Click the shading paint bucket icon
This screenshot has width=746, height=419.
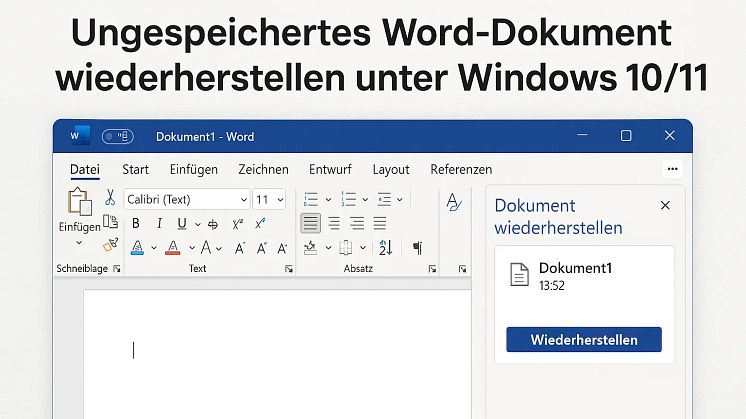311,248
